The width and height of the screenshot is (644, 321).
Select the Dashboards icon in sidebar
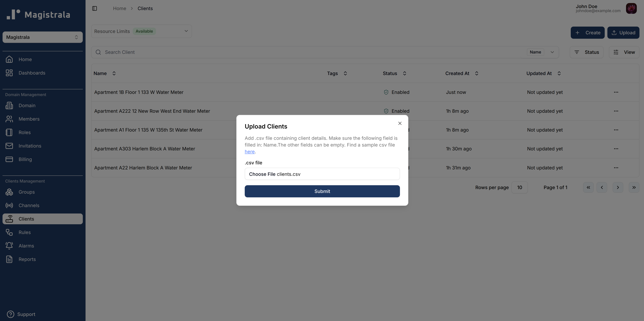9,73
